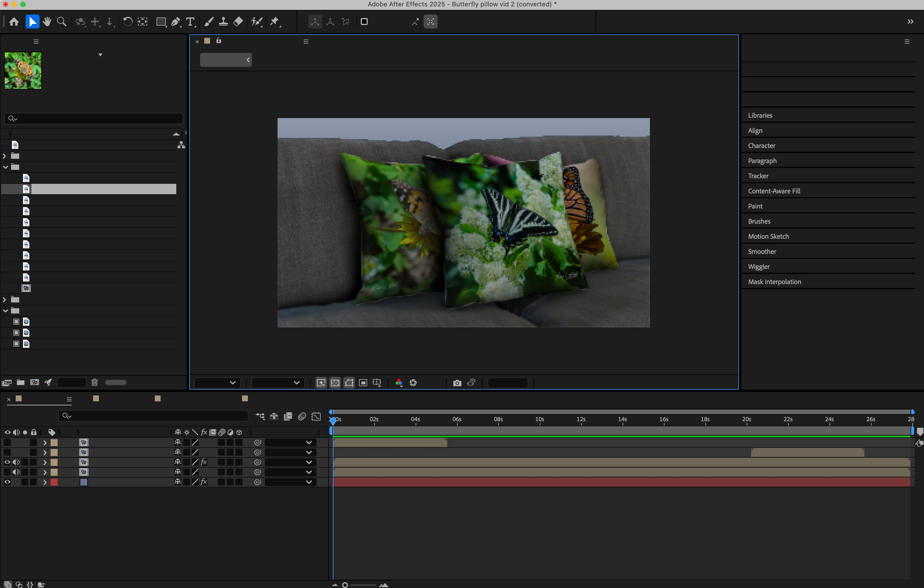Select the Clone Stamp tool
Image resolution: width=924 pixels, height=588 pixels.
click(x=223, y=22)
